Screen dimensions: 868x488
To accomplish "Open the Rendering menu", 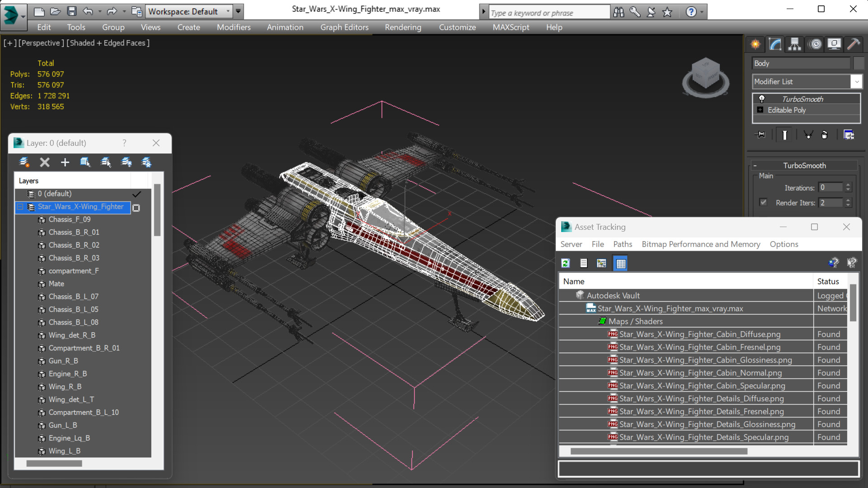I will tap(403, 28).
